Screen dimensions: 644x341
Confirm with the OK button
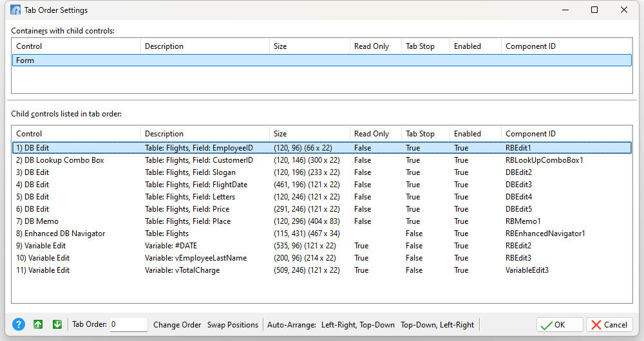tap(560, 324)
